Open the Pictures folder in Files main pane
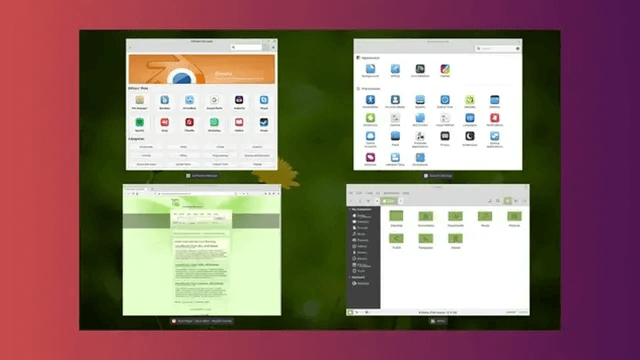The width and height of the screenshot is (640, 360). click(x=514, y=219)
